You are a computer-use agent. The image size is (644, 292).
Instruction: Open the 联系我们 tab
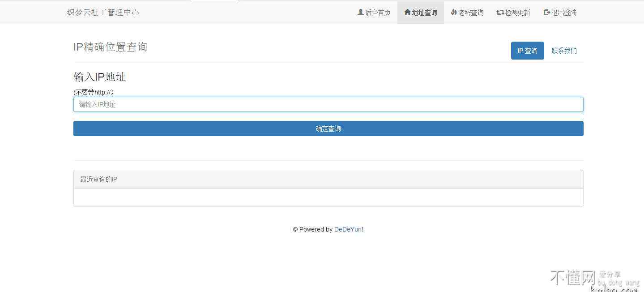click(564, 51)
